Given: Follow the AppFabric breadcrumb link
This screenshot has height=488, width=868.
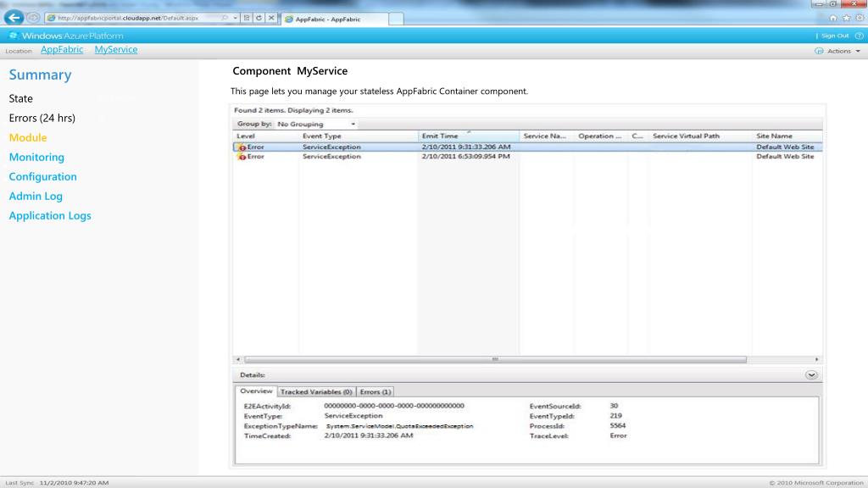Looking at the screenshot, I should 62,49.
